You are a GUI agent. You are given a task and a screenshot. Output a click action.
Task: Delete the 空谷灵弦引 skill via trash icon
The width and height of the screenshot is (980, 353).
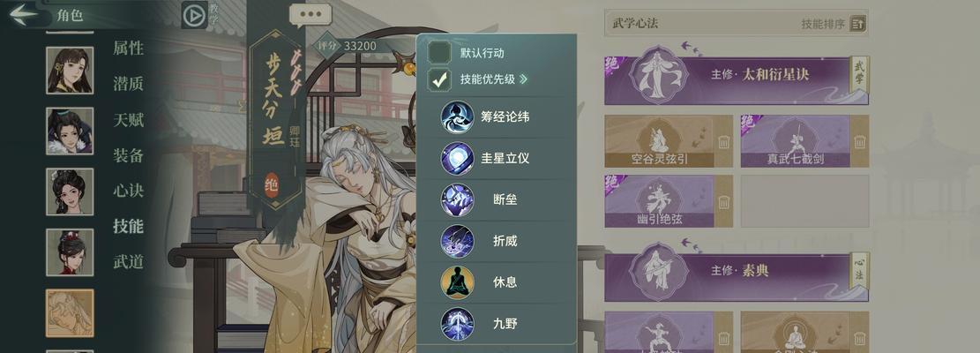click(x=723, y=142)
